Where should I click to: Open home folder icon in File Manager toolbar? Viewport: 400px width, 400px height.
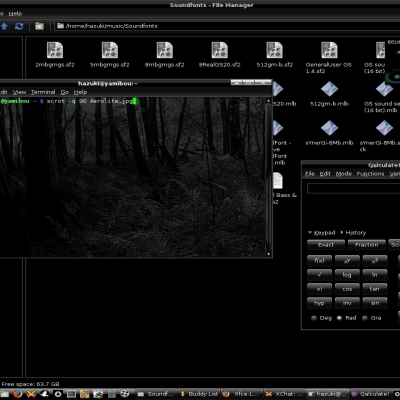[x=39, y=26]
